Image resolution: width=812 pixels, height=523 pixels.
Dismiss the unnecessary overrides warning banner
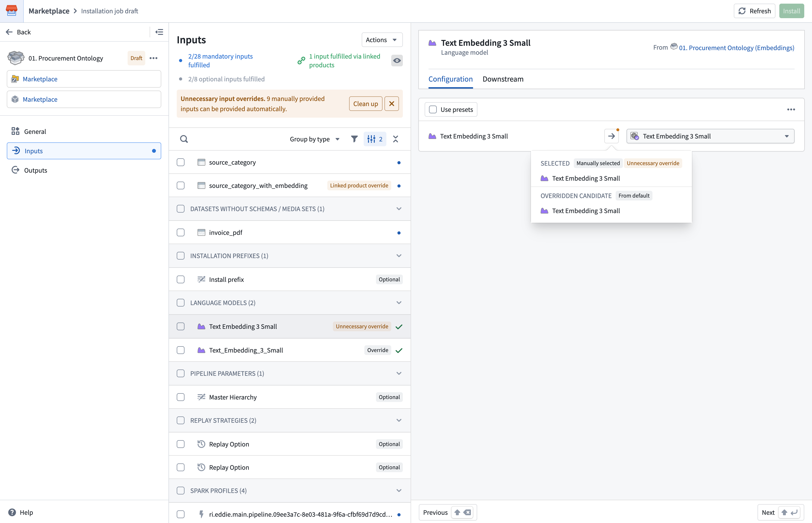click(x=391, y=104)
